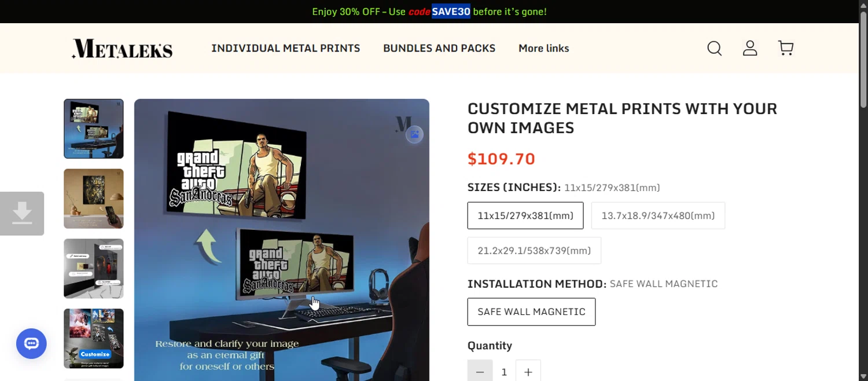Click the main product image
Screen dimensions: 868x381
coord(282,240)
